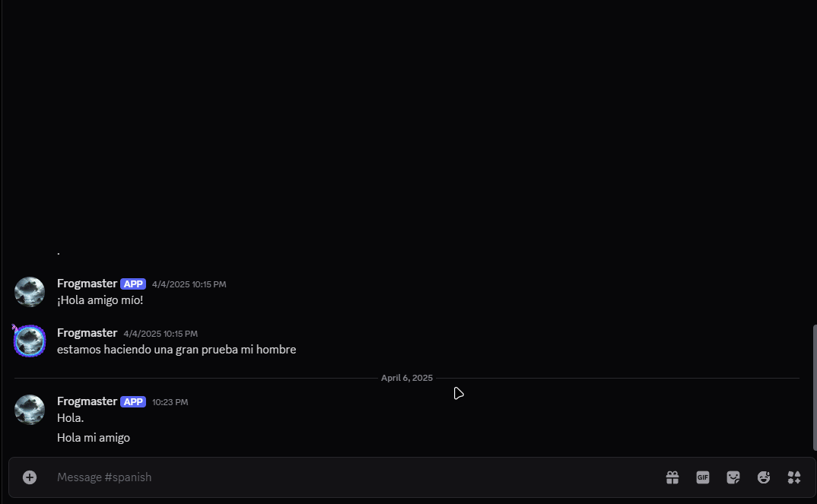Viewport: 817px width, 504px height.
Task: Open the gift Nitro icon
Action: click(x=672, y=477)
